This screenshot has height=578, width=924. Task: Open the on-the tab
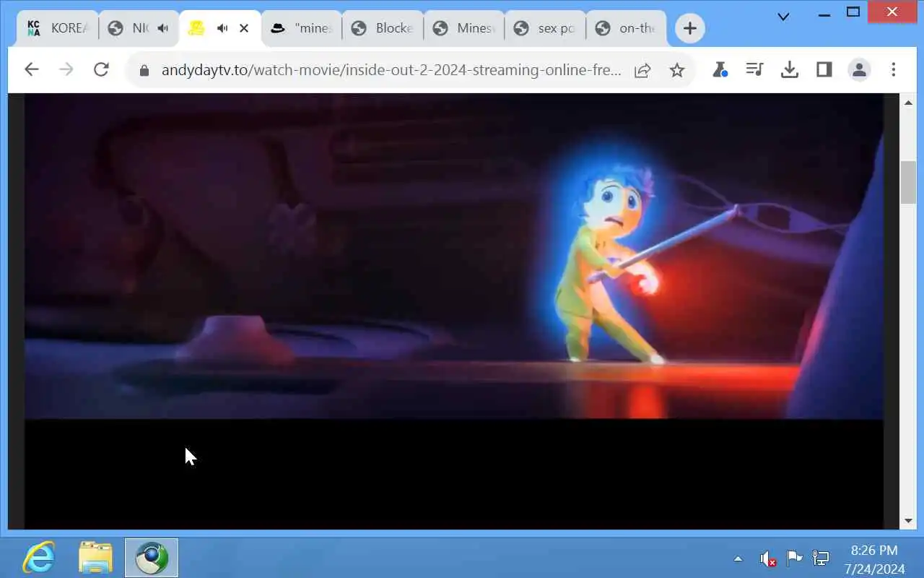click(x=626, y=28)
